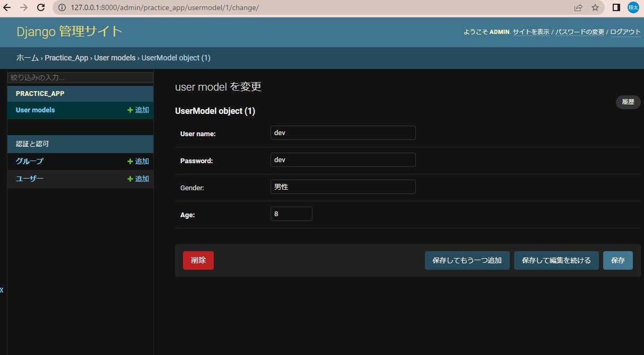Open 認証と認可 section header
Screen dimensions: 644x355
click(x=32, y=144)
